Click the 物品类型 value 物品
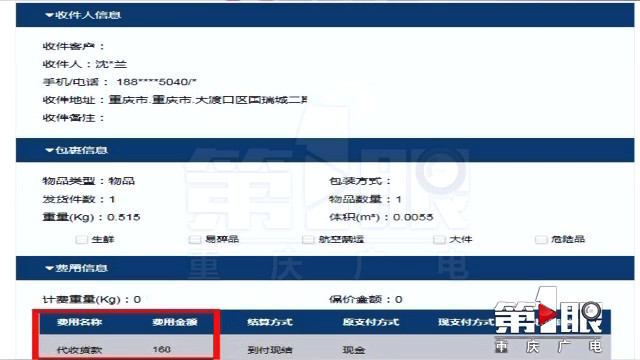This screenshot has width=640, height=360. tap(122, 181)
